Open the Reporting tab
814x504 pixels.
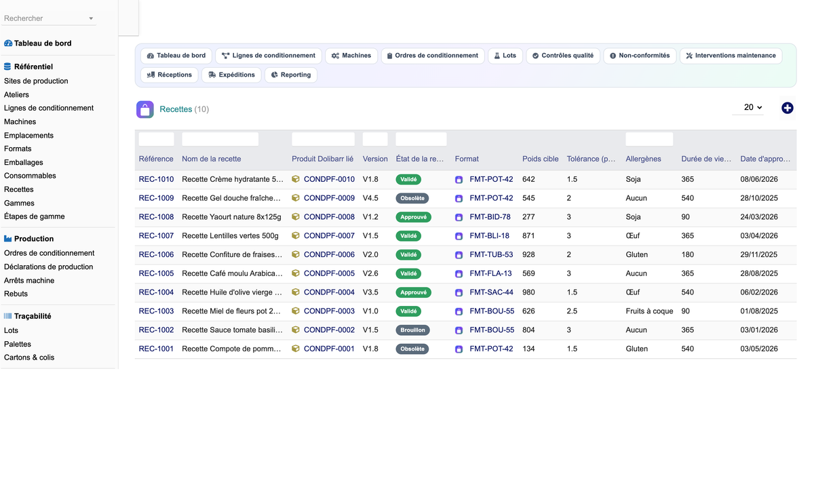[290, 75]
